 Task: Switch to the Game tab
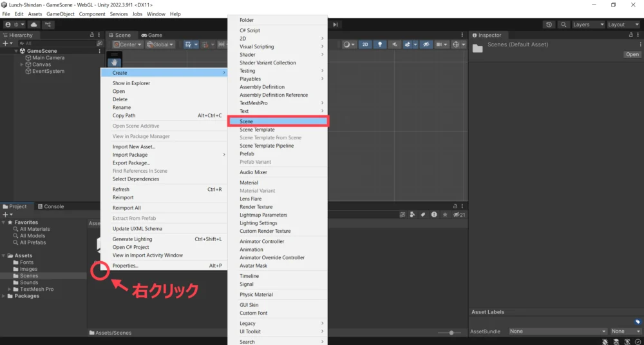coord(151,35)
